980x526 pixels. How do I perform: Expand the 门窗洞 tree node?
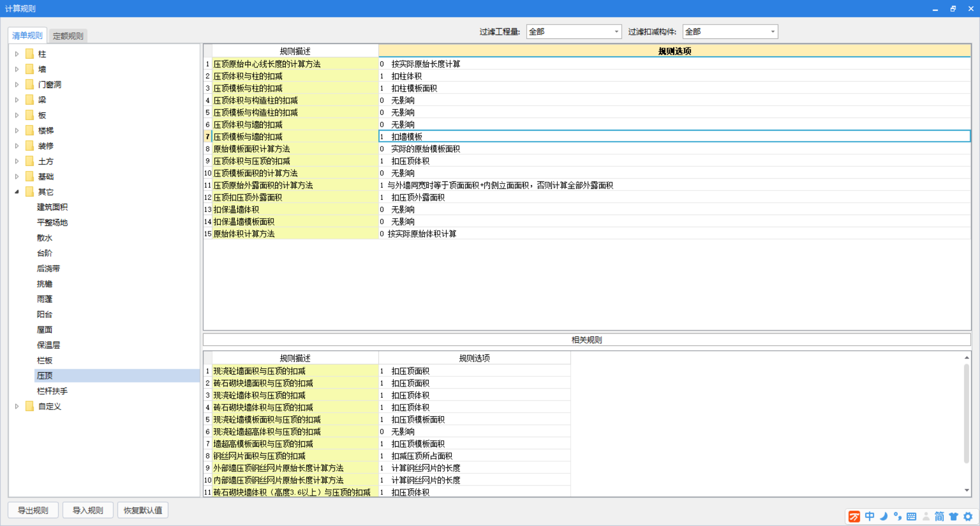pos(17,85)
